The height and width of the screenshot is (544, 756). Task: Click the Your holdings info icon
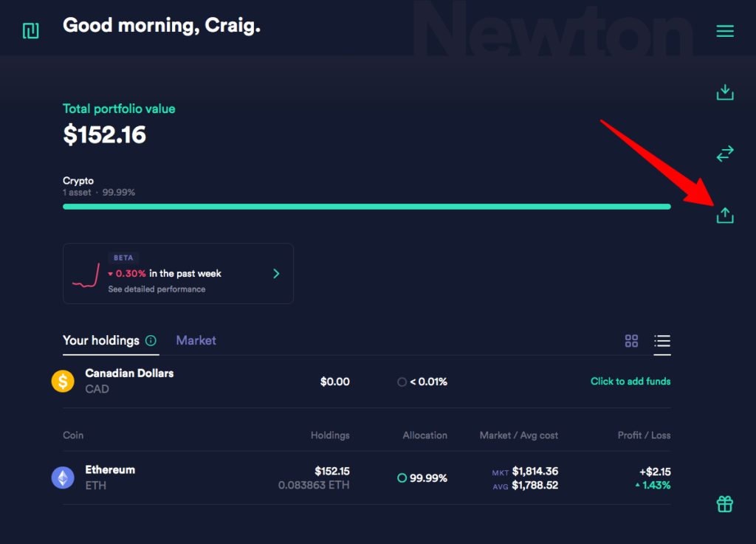151,341
